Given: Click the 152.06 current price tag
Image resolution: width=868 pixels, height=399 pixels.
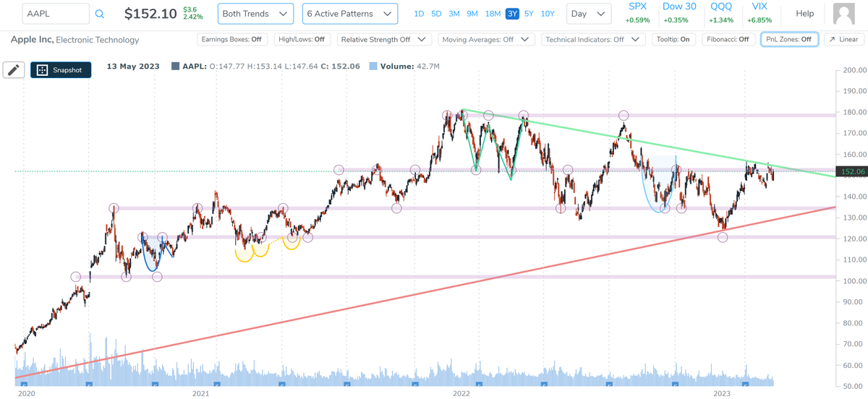Looking at the screenshot, I should tap(852, 171).
